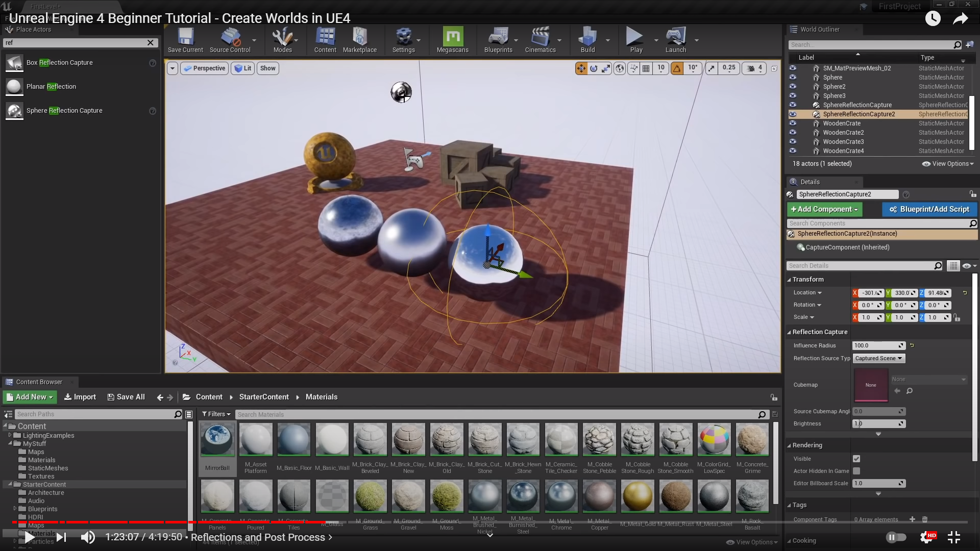Switch to the World Outliner tab

coord(819,30)
